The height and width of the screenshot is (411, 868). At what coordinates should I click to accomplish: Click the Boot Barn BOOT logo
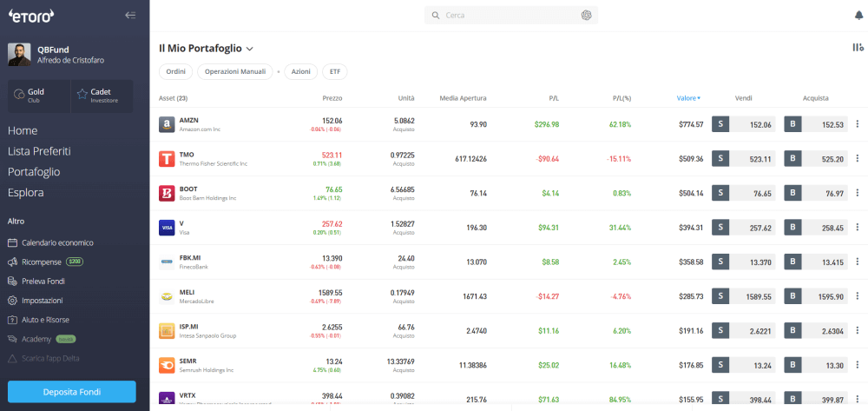coord(167,193)
